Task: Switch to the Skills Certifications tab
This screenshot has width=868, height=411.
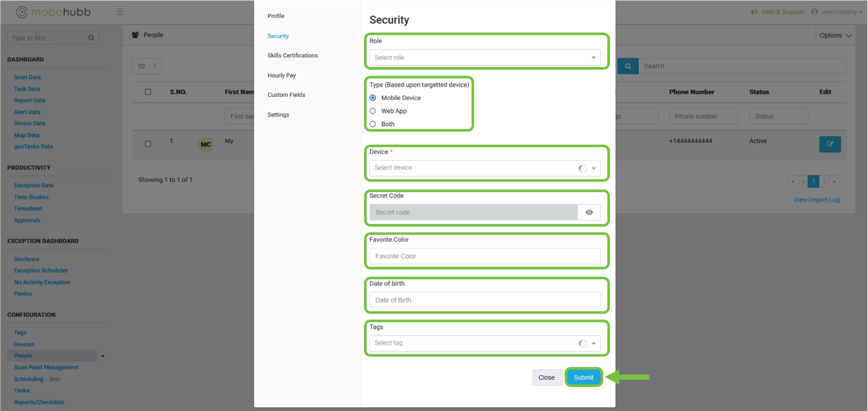Action: (x=292, y=56)
